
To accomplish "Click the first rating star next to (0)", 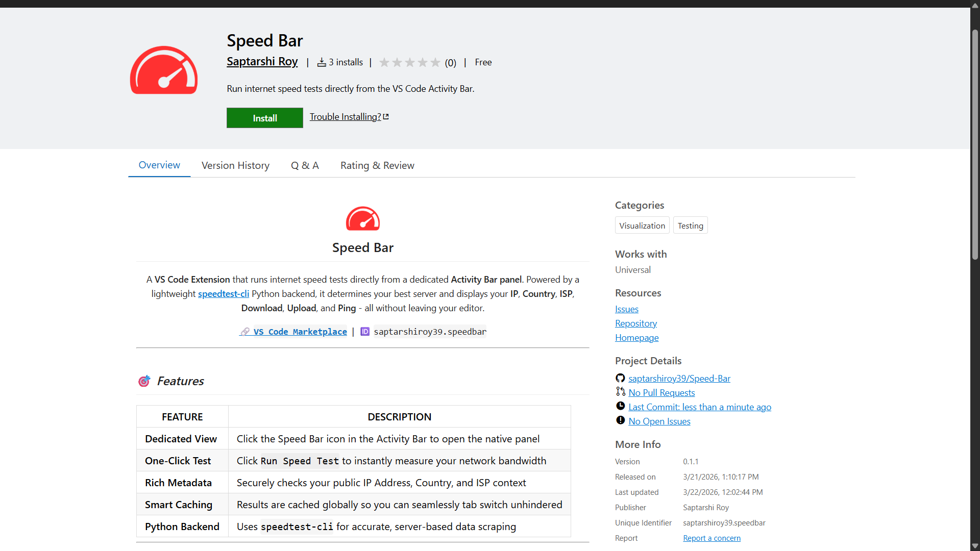I will 384,62.
